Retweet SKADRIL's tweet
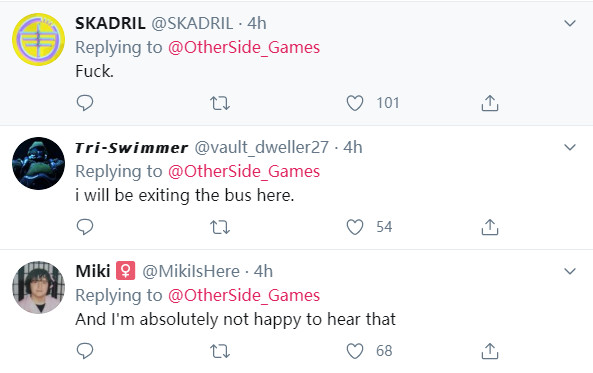593x373 pixels. tap(220, 103)
